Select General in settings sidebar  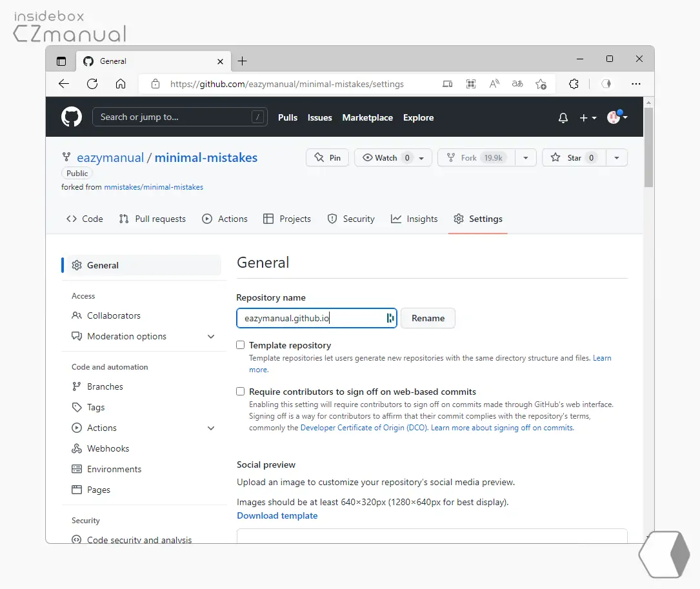pos(141,265)
